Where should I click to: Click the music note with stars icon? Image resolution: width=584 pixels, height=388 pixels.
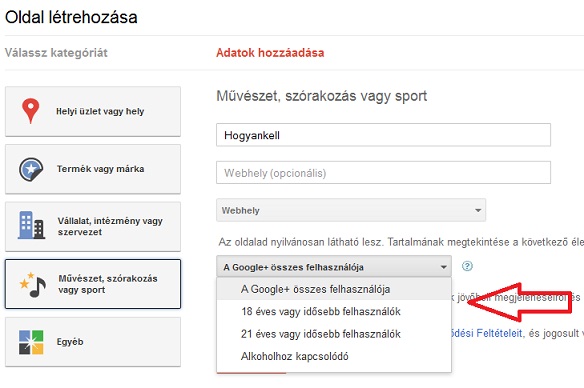[33, 284]
